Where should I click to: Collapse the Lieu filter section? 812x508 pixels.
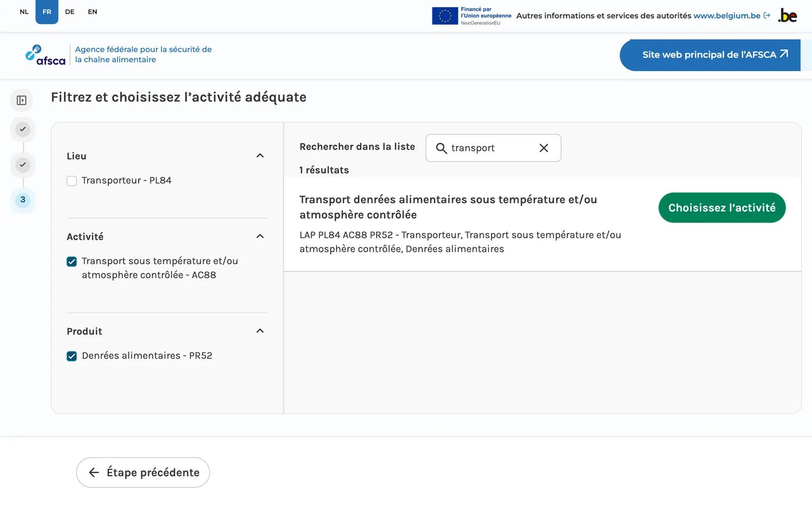click(x=260, y=156)
